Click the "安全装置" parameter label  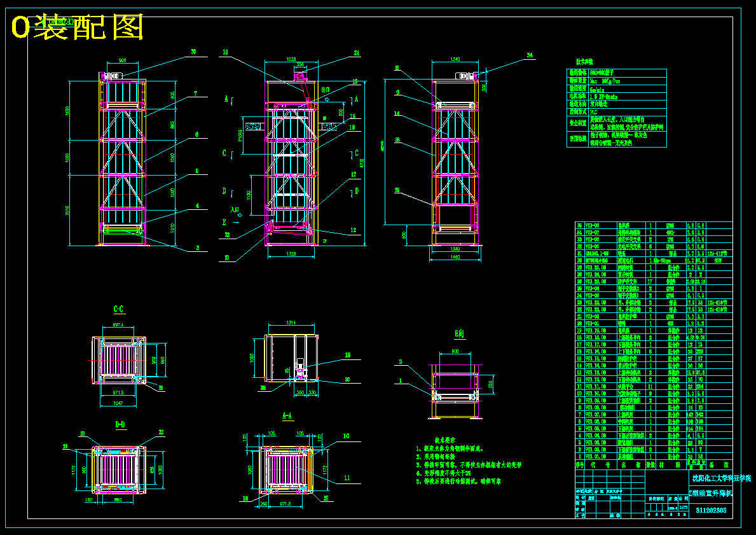pos(577,123)
